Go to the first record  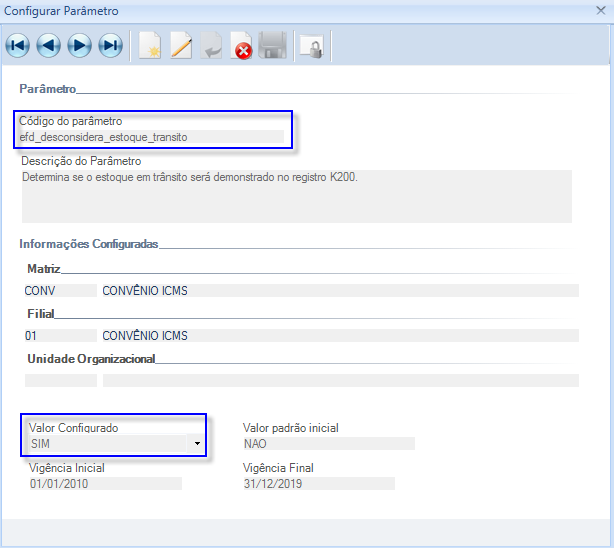coord(18,46)
